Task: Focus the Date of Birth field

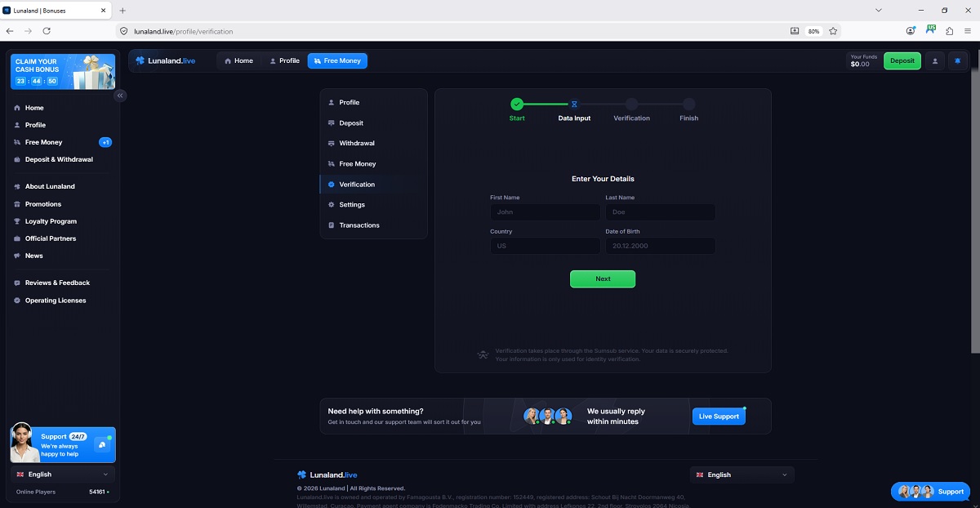Action: click(x=660, y=246)
